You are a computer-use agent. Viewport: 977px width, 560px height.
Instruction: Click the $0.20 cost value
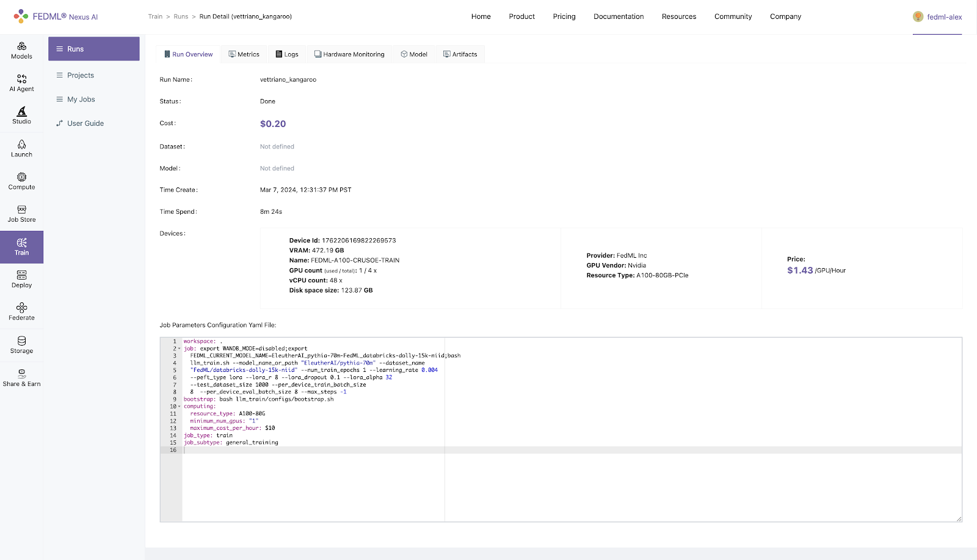(273, 124)
